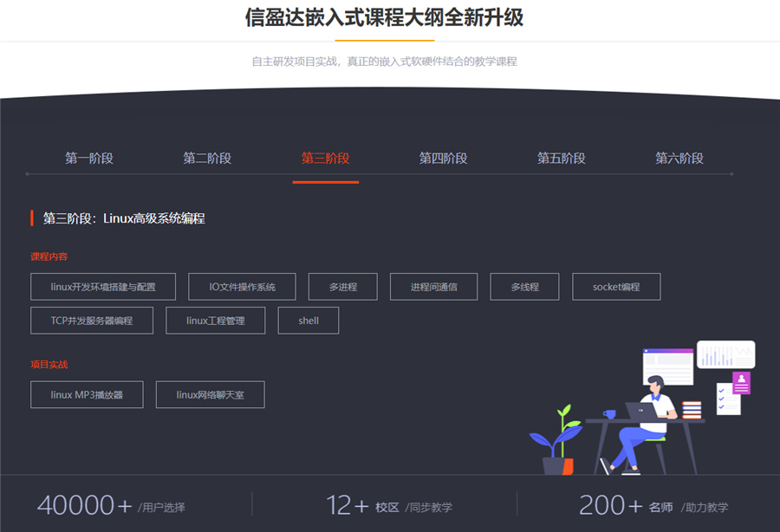
Task: Open the 第二阶段 stage tab
Action: coord(208,159)
